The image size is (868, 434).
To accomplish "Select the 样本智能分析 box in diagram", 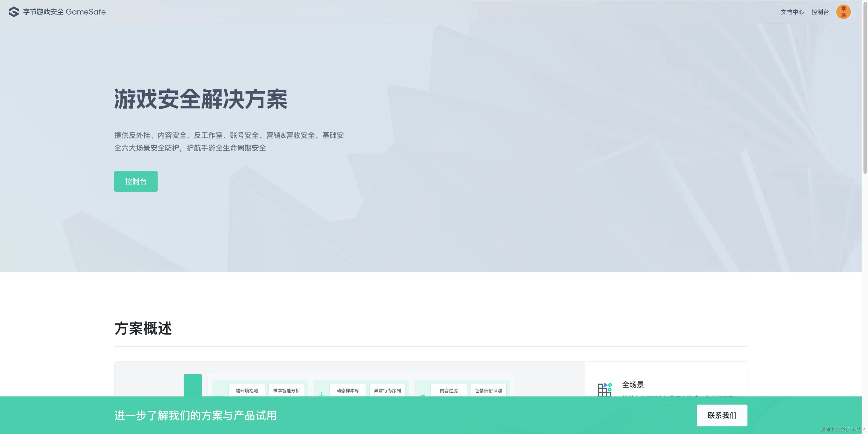I will point(286,391).
